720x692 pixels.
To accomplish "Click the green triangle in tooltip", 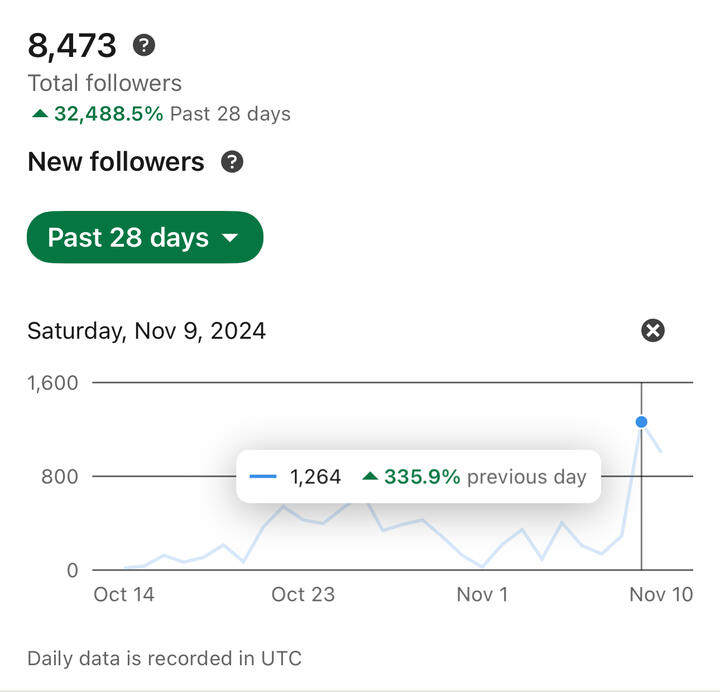I will (x=370, y=477).
